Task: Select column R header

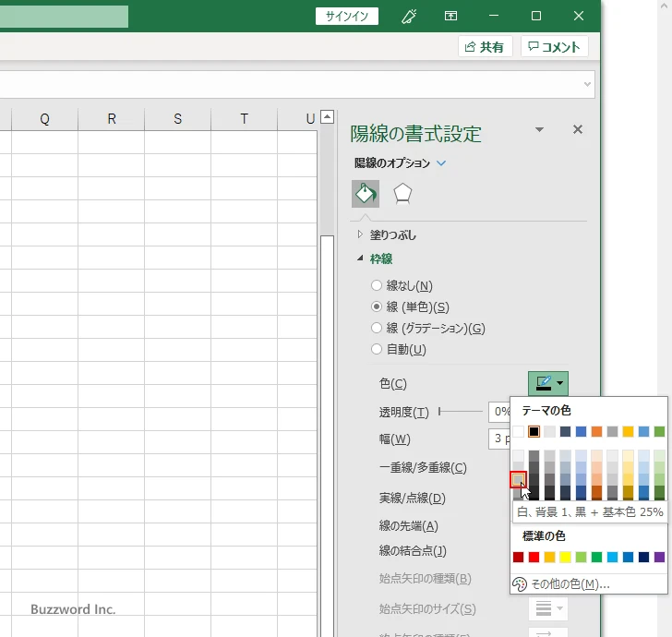Action: point(112,119)
